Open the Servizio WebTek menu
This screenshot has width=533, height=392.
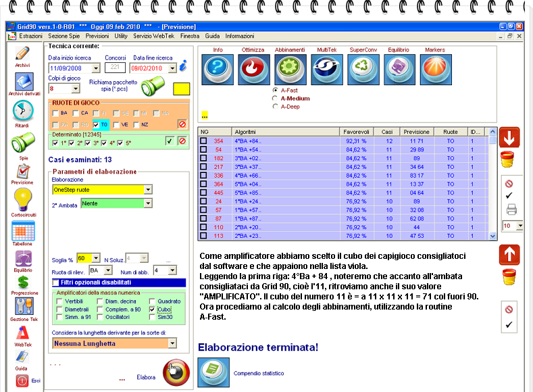click(x=154, y=35)
